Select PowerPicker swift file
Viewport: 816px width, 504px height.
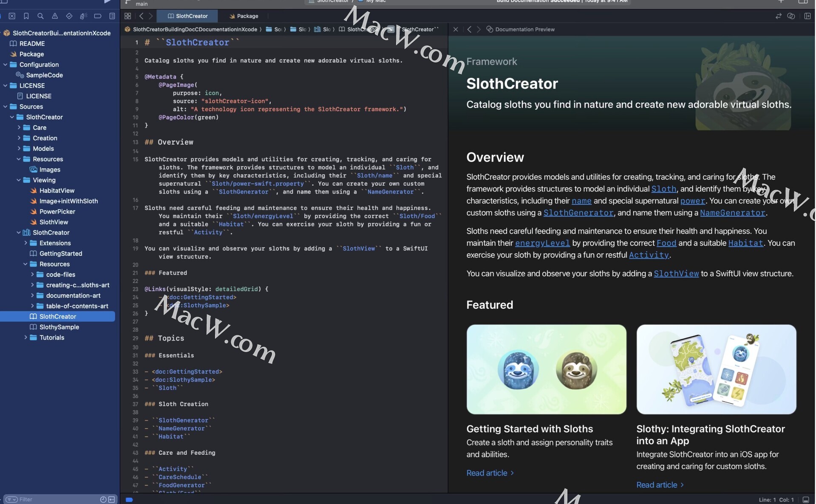pyautogui.click(x=57, y=211)
